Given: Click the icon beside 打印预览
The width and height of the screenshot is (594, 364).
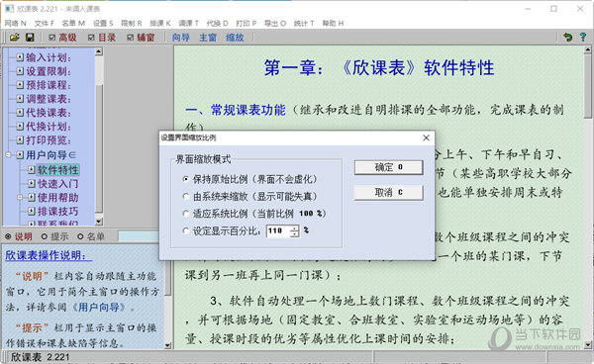Looking at the screenshot, I should click(x=20, y=140).
